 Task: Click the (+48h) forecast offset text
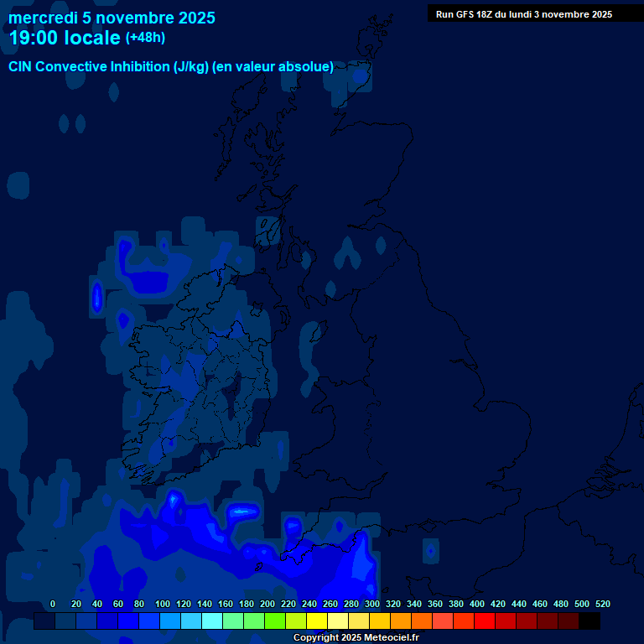tap(145, 38)
